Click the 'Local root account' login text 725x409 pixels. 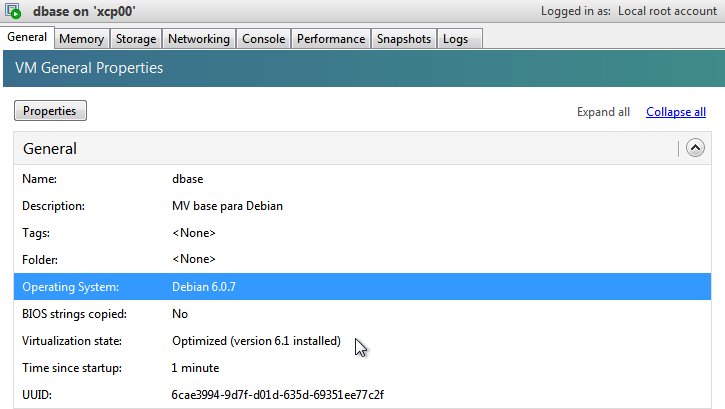coord(667,11)
